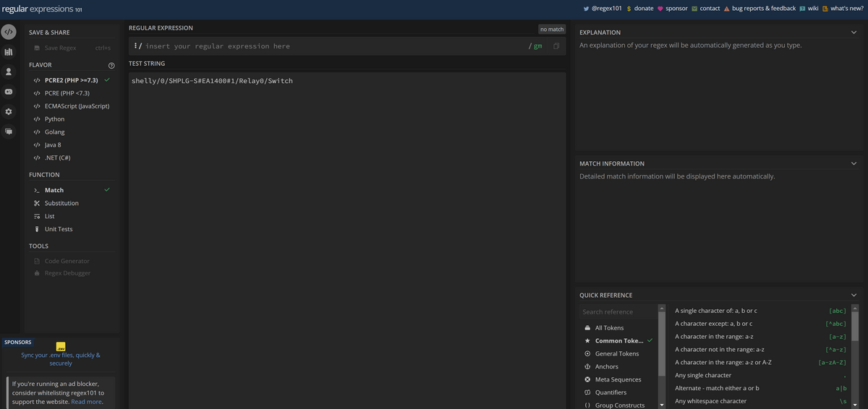Collapse the Explanation panel
Screen dimensions: 868x409
(854, 33)
